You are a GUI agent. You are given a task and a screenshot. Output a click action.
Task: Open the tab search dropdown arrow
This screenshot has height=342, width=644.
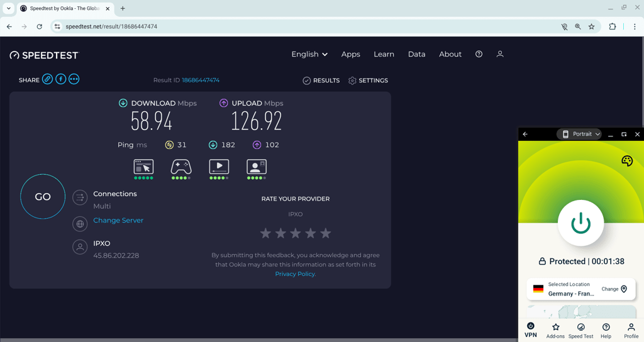coord(8,8)
